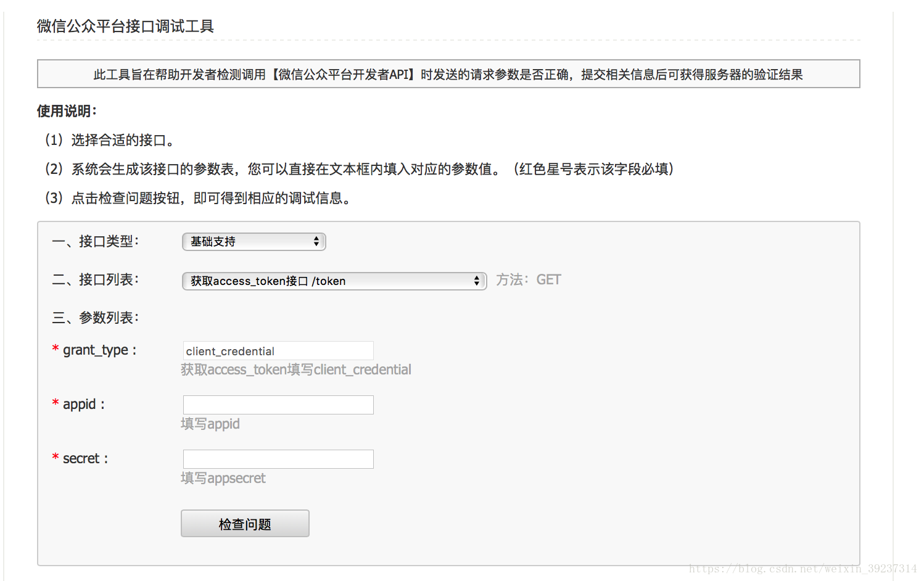Click the appid input field
The height and width of the screenshot is (581, 924).
tap(278, 405)
